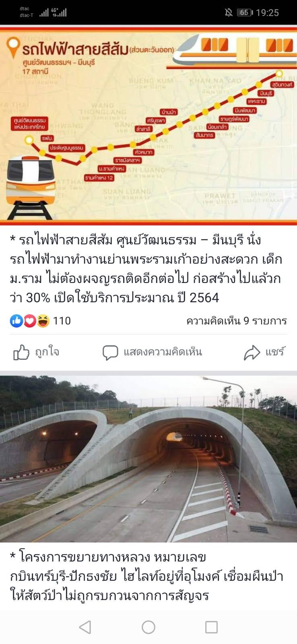
Task: Open the red heart reaction icon
Action: click(x=29, y=321)
